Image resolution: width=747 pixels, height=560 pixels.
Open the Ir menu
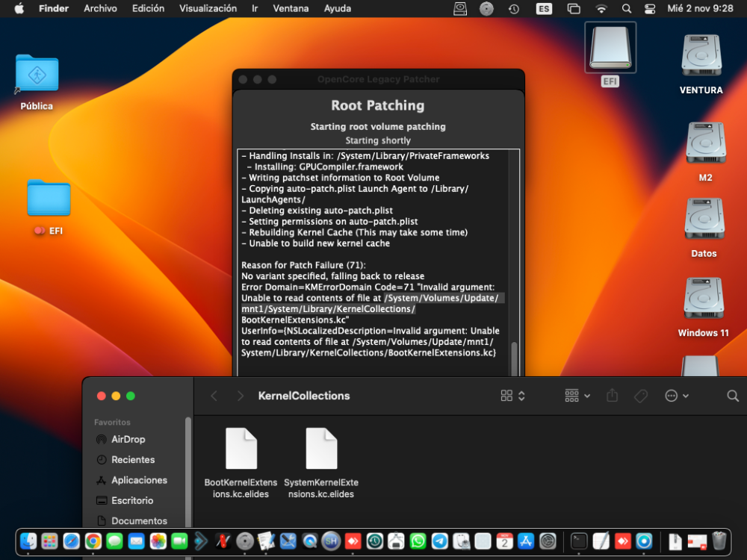[x=255, y=8]
